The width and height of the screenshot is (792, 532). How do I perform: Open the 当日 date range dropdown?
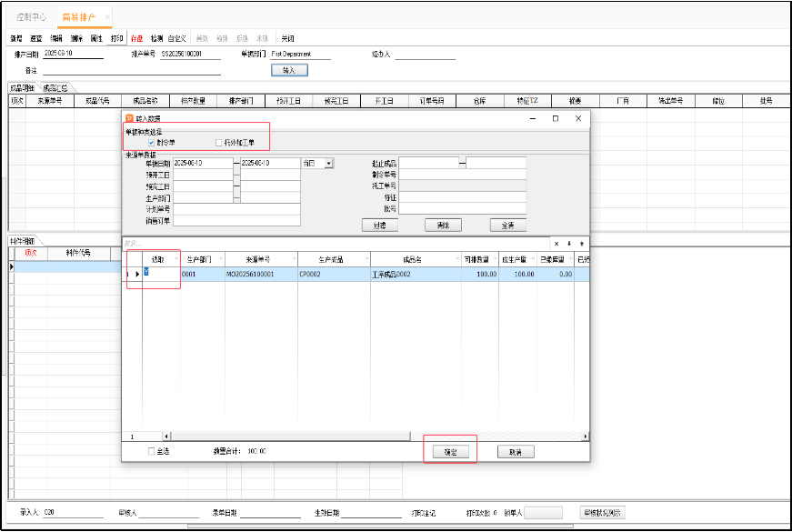[328, 164]
